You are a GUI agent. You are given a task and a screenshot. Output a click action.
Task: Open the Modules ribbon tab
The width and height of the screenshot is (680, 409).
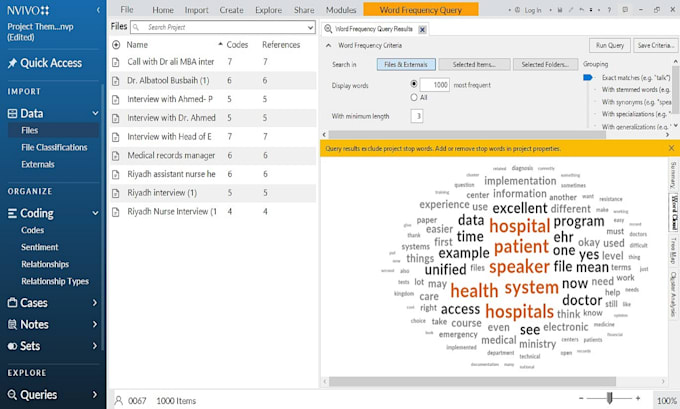[341, 10]
